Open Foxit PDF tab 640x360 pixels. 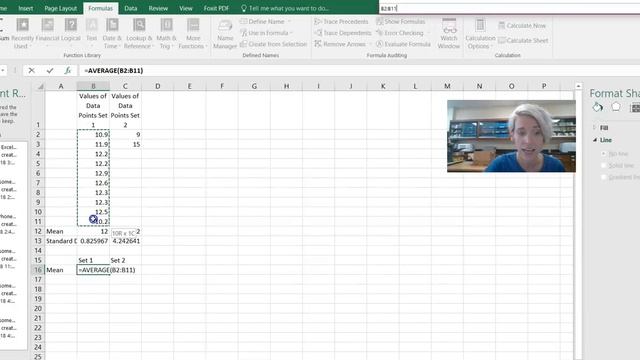point(216,8)
